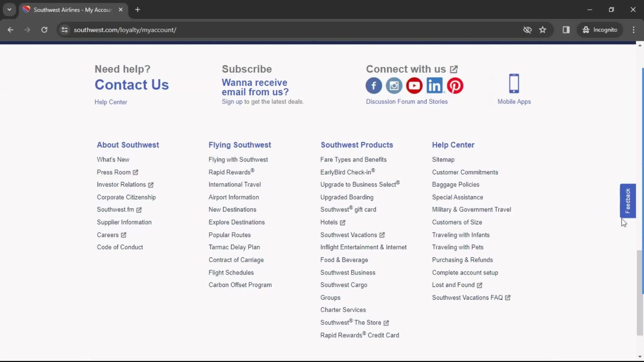This screenshot has height=362, width=644.
Task: Click the YouTube channel icon
Action: tap(414, 85)
